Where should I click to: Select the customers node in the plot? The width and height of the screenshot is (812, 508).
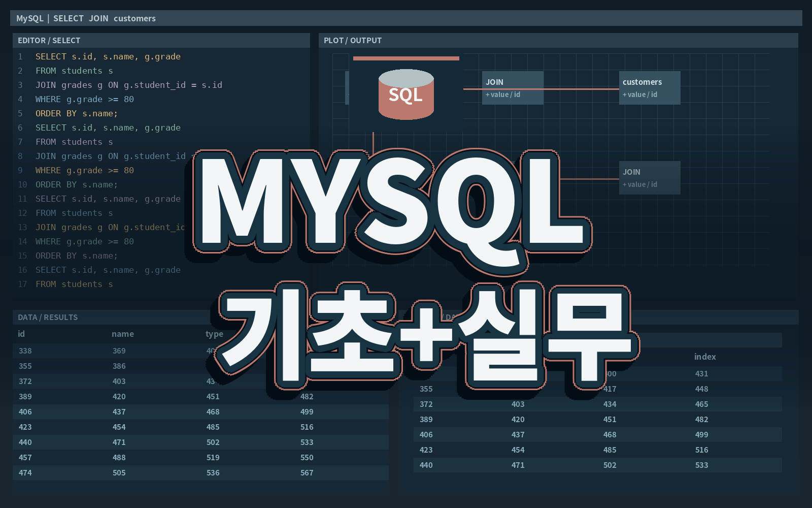click(x=650, y=88)
